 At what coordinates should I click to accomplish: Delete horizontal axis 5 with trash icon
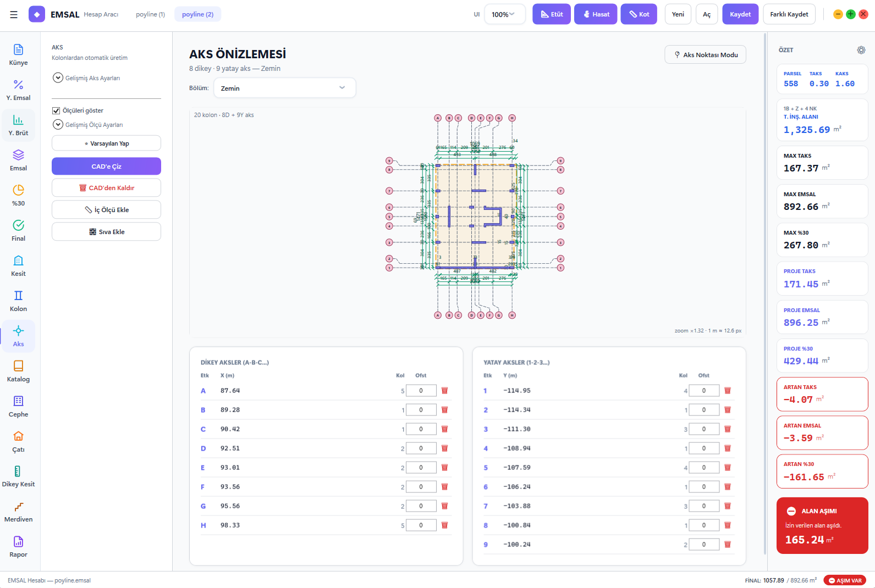coord(727,468)
